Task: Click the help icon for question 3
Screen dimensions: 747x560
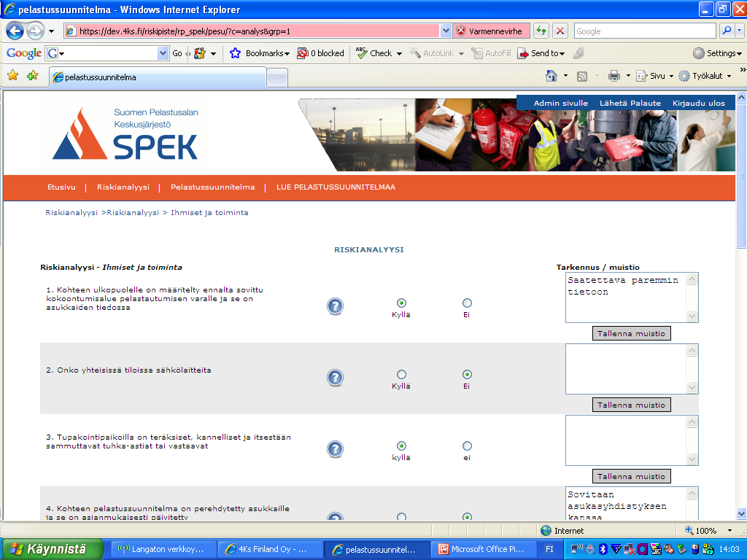Action: click(x=336, y=449)
